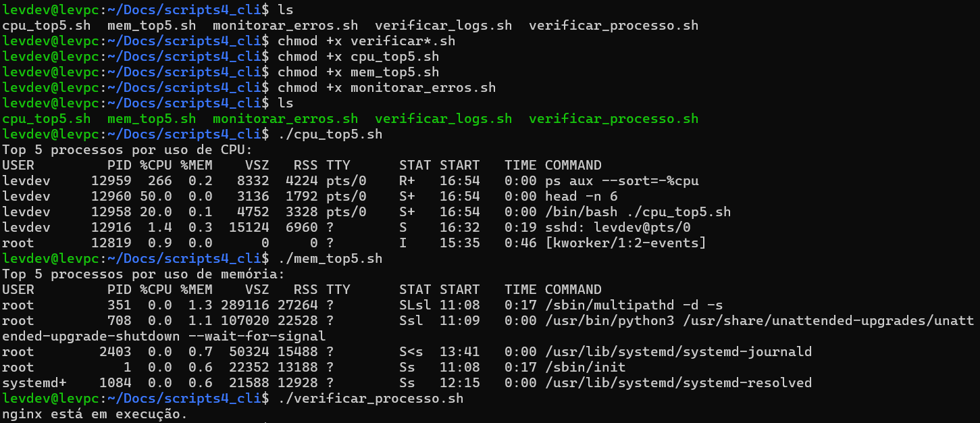Click the './verificar_processo.sh' typed command
Screen dimensions: 980x423
(370, 399)
